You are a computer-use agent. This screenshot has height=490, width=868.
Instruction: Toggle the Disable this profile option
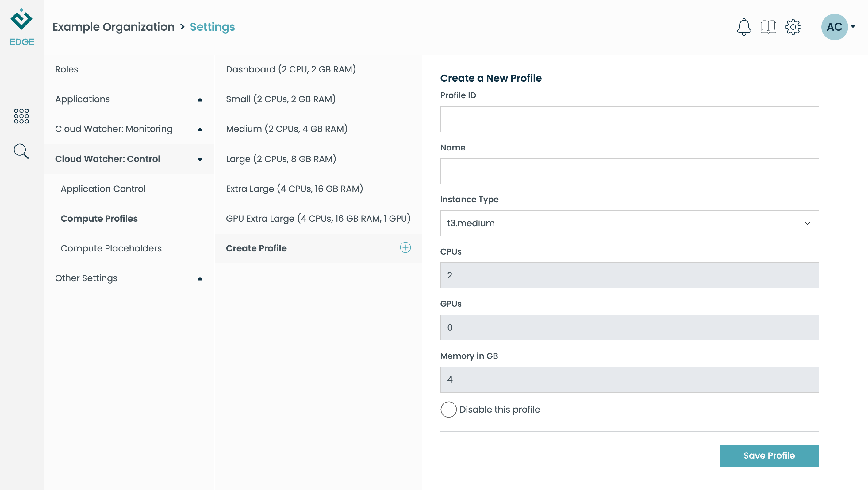click(448, 409)
